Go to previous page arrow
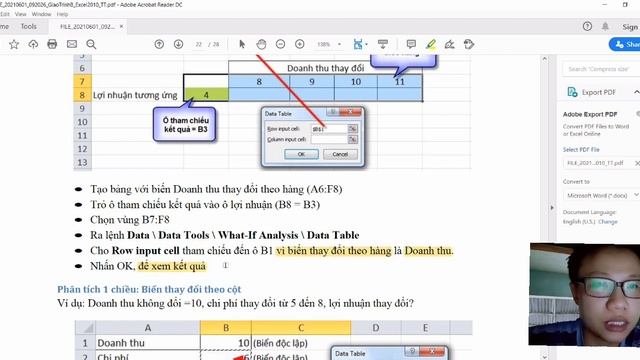The height and width of the screenshot is (360, 640). click(159, 44)
